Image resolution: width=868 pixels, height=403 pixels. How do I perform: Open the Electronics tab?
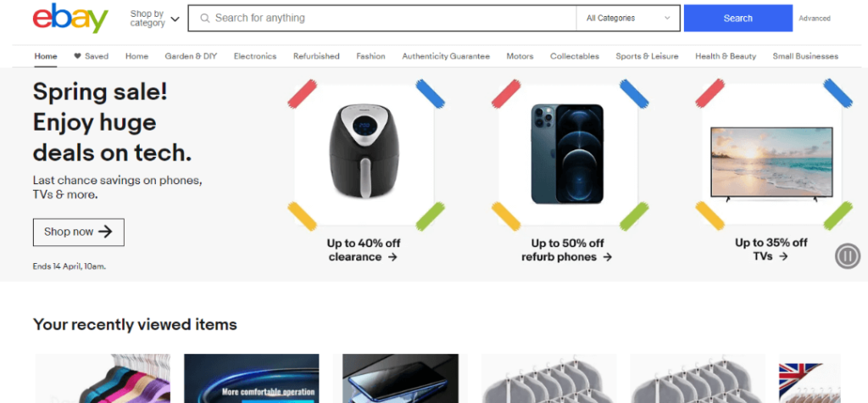[x=254, y=56]
